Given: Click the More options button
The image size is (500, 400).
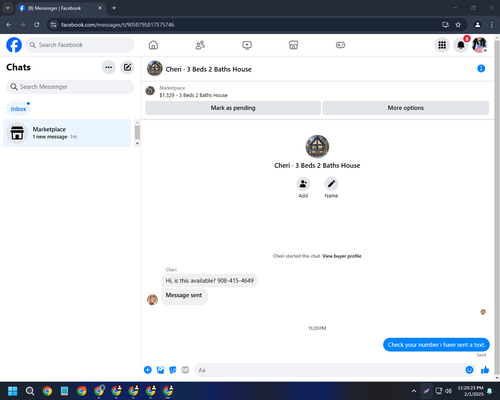Looking at the screenshot, I should coord(406,108).
